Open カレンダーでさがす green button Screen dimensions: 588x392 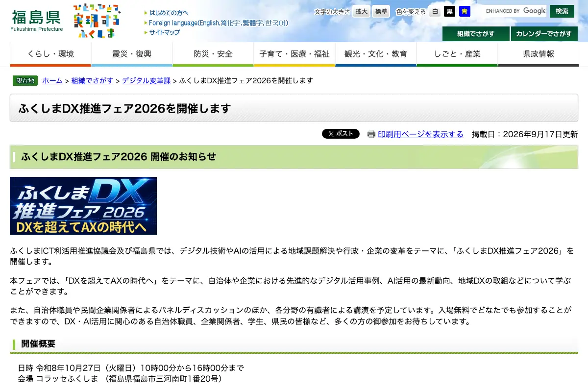(x=545, y=34)
